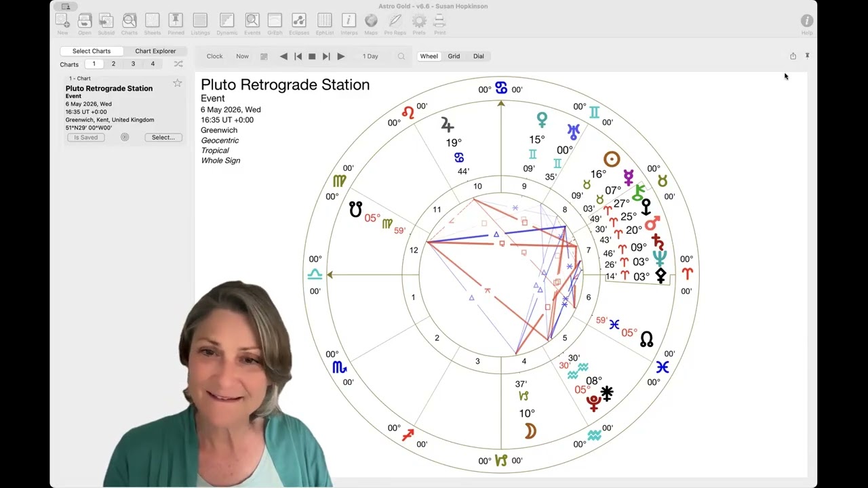Click the Pluto Retrograde Station chart heading
The width and height of the screenshot is (868, 488).
click(285, 85)
